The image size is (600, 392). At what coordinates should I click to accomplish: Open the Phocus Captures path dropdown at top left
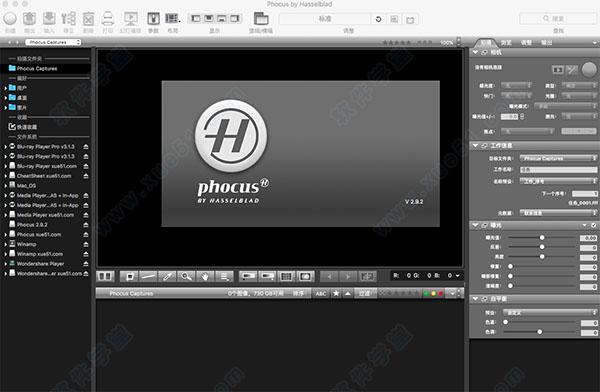click(x=53, y=42)
